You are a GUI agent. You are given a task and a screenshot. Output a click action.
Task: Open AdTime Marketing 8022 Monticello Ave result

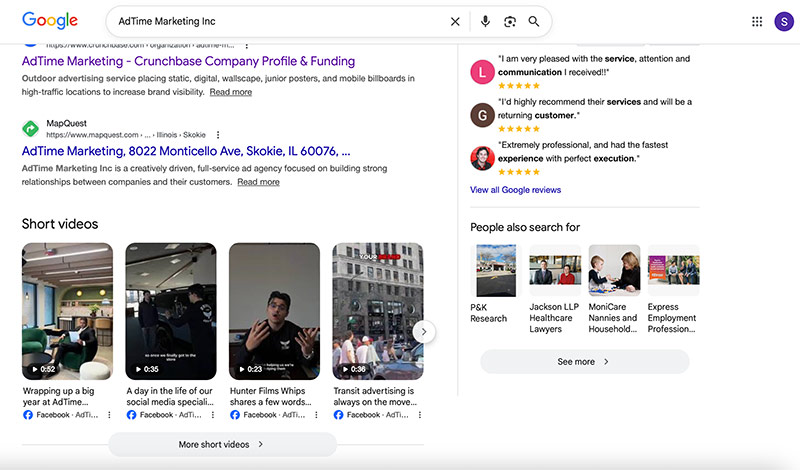(186, 151)
